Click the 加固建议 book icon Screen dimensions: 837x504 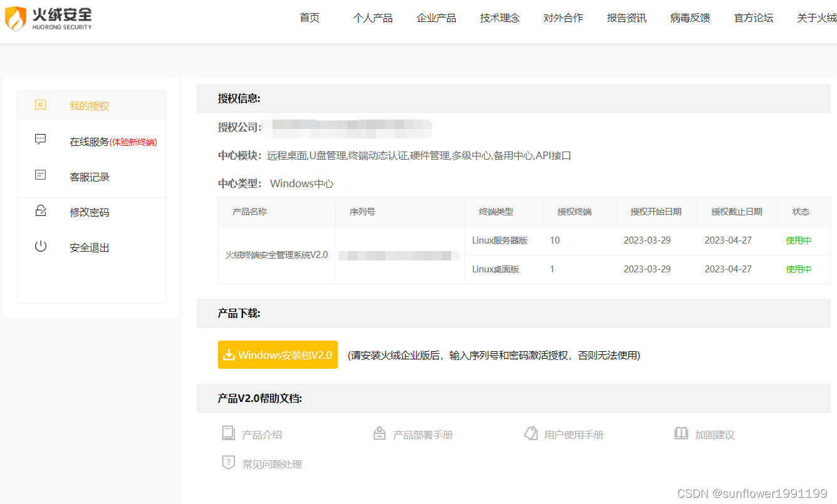[681, 433]
